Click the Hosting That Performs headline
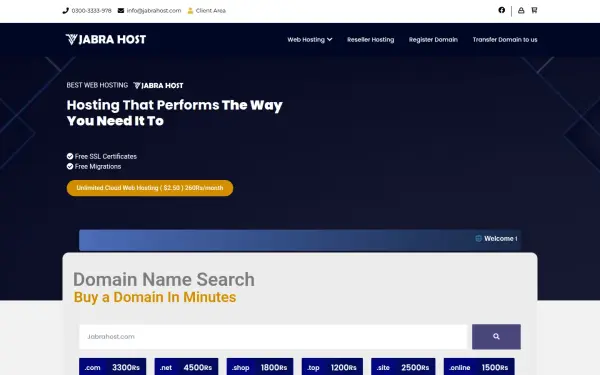This screenshot has width=600, height=375. click(174, 113)
